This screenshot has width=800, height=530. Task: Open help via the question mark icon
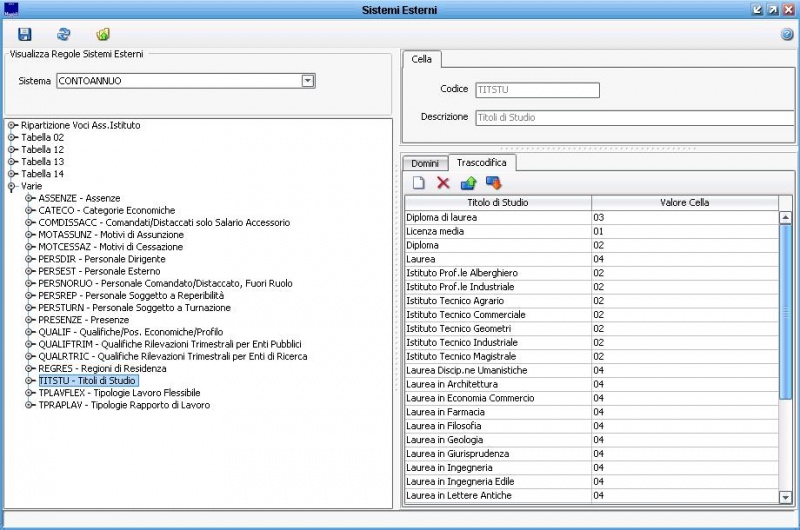(787, 34)
